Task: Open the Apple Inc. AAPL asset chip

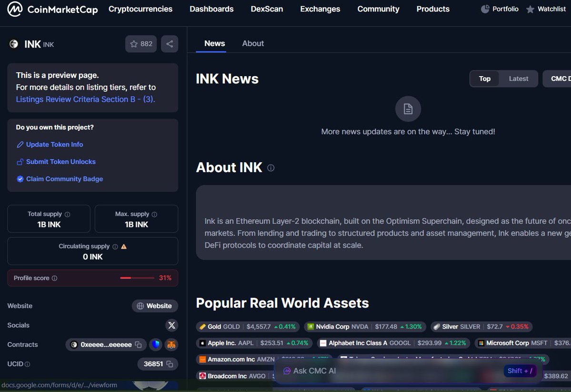Action: coord(254,343)
